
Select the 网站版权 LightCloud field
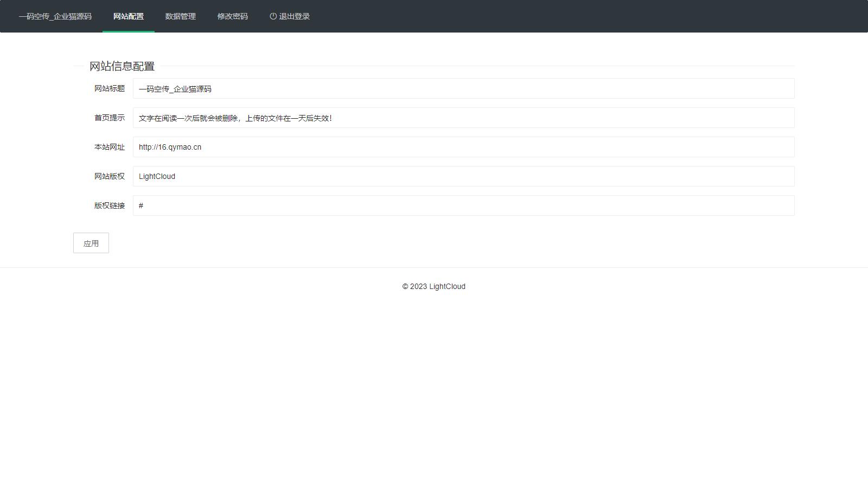click(464, 176)
